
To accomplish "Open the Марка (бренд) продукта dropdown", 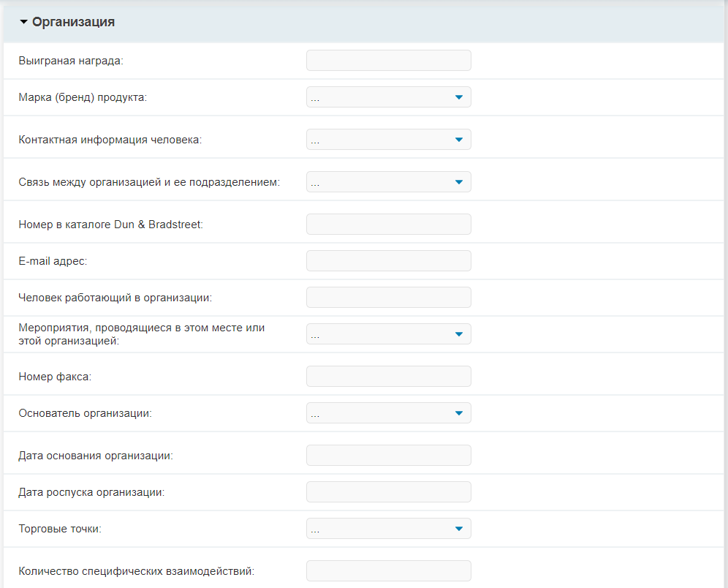I will (x=389, y=97).
